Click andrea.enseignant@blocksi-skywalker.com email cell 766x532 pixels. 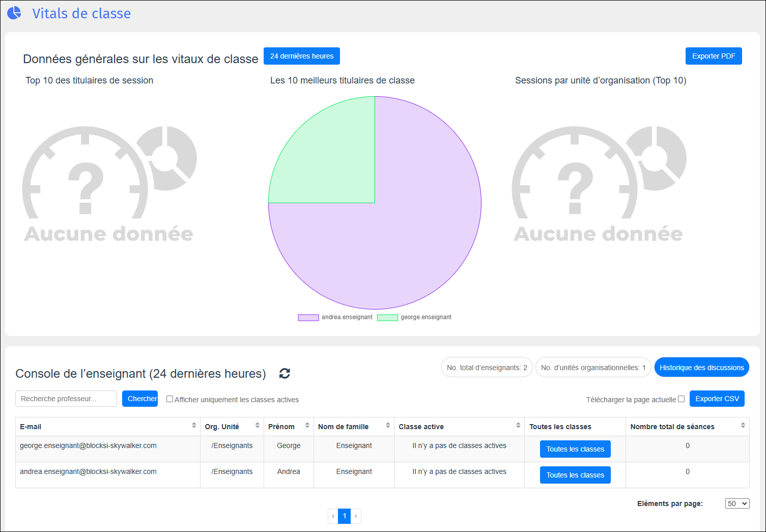coord(108,475)
